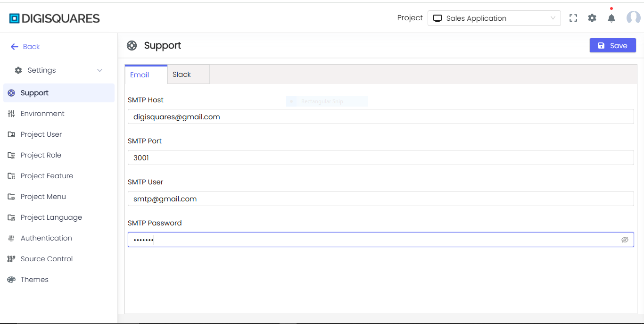This screenshot has height=324, width=644.
Task: Open Project Role page
Action: tap(41, 155)
